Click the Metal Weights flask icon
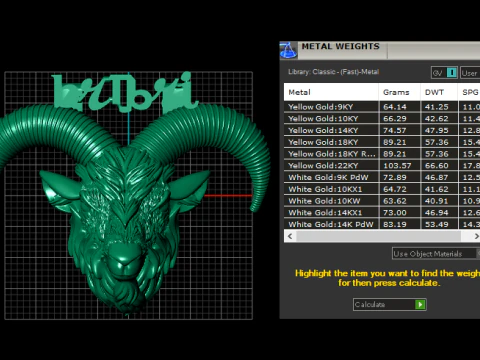 288,50
